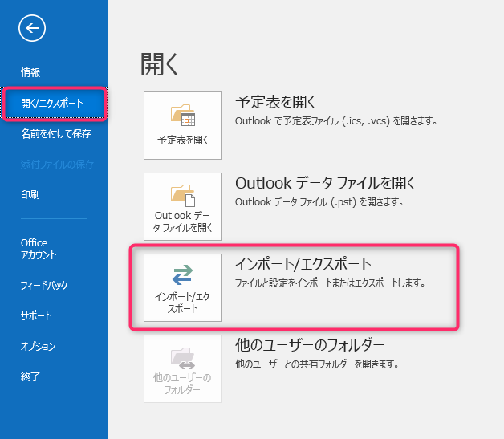Click the インポート/エクスポート tile button
504x439 pixels.
[x=182, y=287]
